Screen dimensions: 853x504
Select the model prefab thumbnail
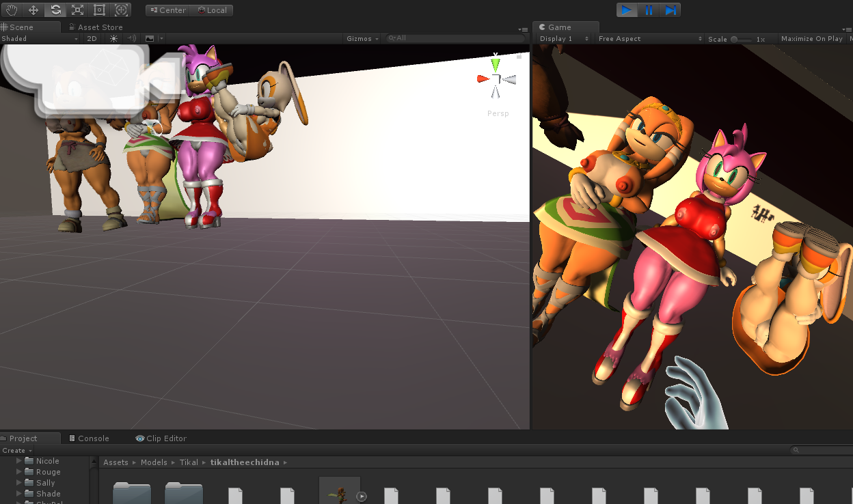[340, 491]
